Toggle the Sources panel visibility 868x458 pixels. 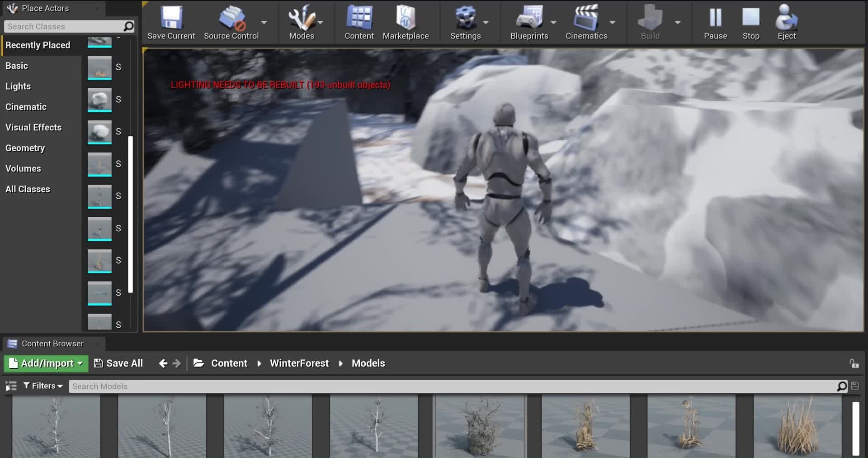(11, 386)
